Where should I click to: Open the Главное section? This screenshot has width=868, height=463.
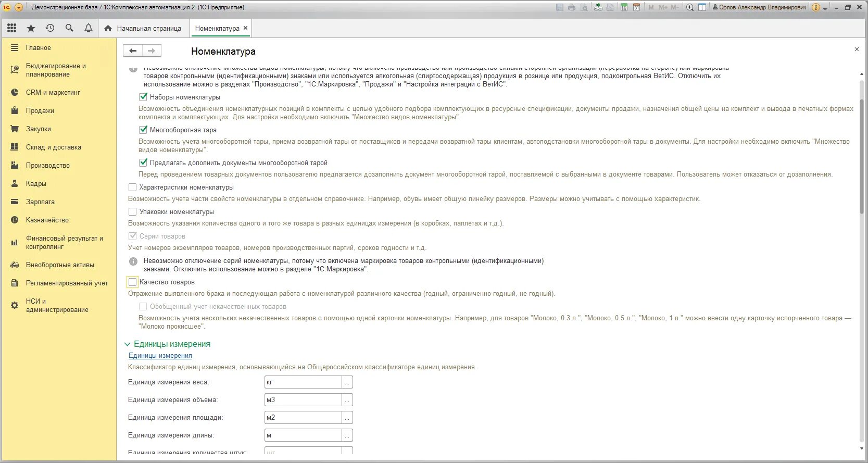click(x=39, y=47)
